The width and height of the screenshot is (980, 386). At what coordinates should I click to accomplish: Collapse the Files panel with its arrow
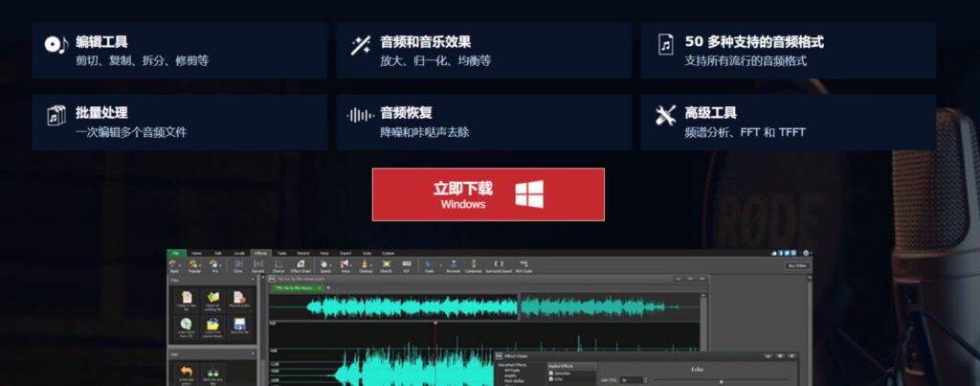254,281
